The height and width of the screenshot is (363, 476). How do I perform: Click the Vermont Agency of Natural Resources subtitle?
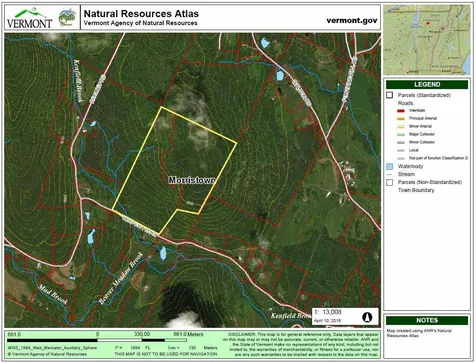coord(140,23)
